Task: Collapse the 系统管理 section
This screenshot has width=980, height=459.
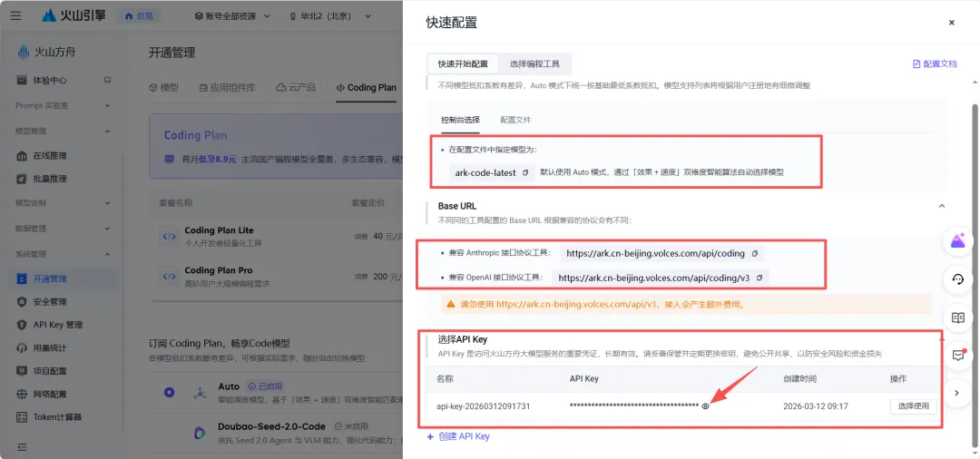Action: (63, 254)
